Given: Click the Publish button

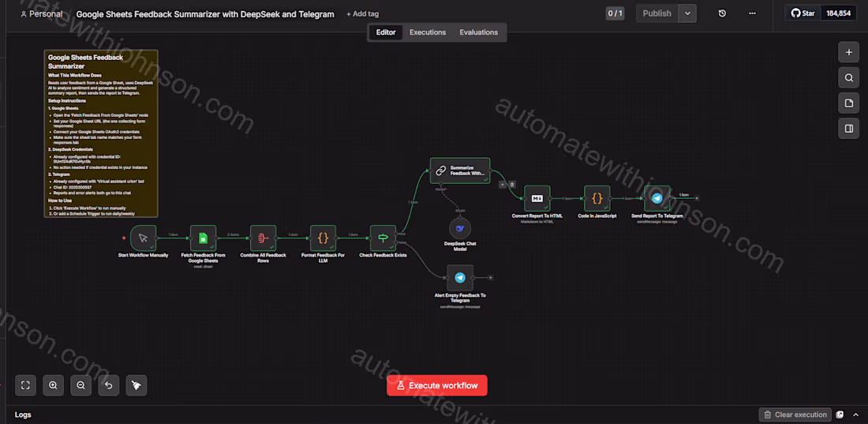Looking at the screenshot, I should (657, 13).
